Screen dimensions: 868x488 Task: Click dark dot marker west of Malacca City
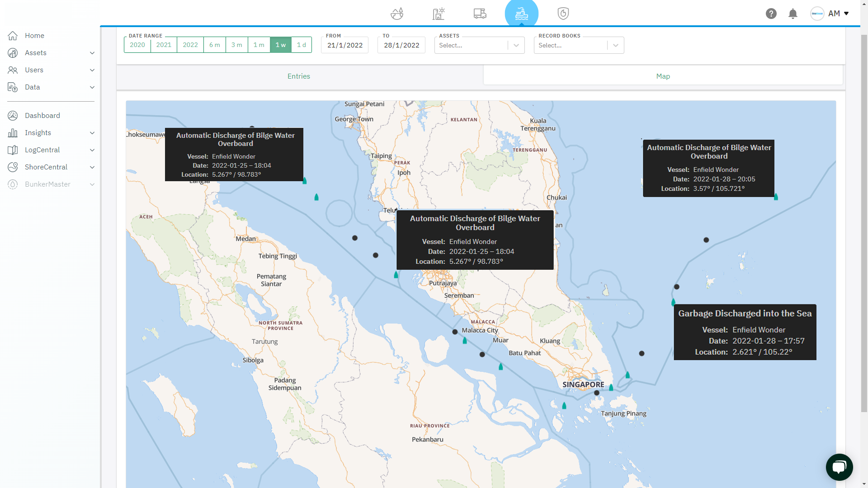tap(455, 332)
